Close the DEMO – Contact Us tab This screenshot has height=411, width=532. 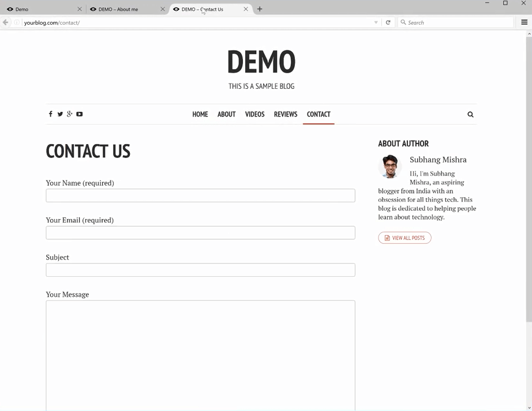pyautogui.click(x=246, y=9)
